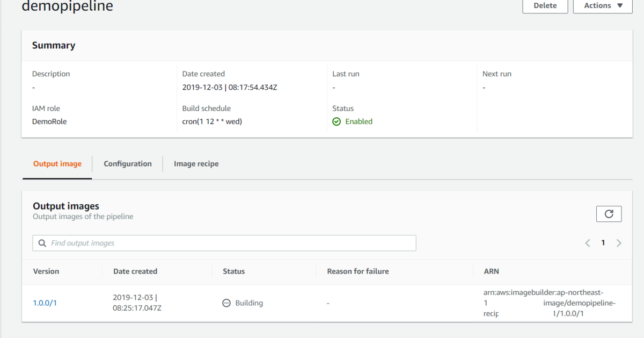Sort by the Status column header
The image size is (644, 338).
tap(234, 271)
